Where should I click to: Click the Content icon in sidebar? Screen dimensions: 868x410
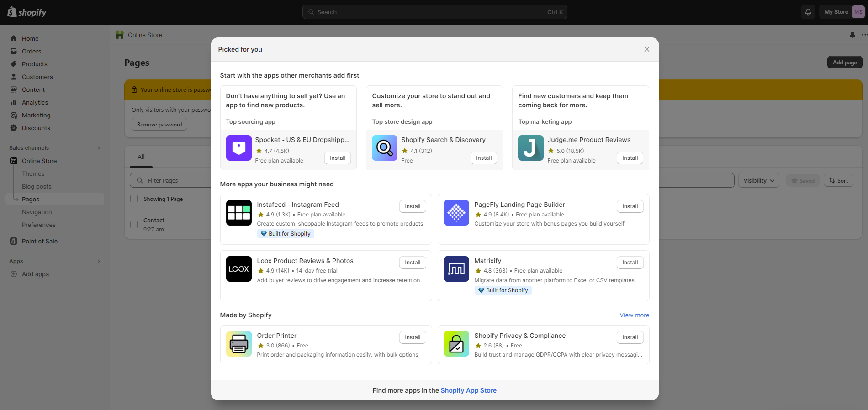pyautogui.click(x=14, y=89)
